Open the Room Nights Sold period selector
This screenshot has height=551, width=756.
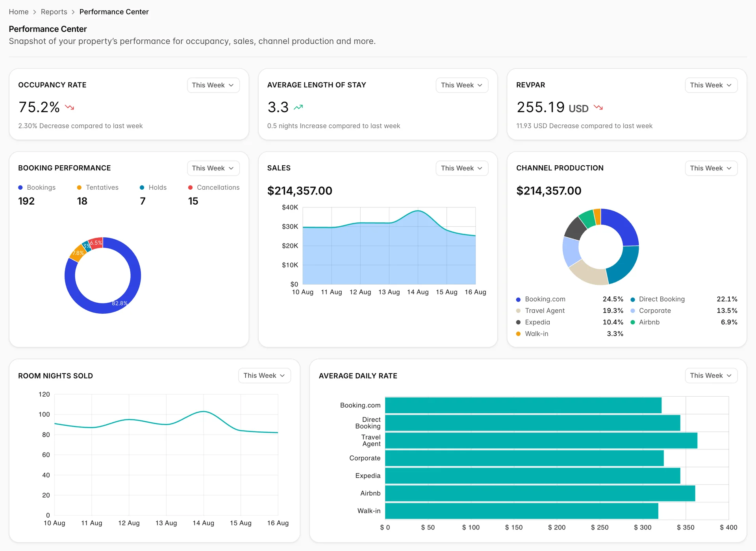pos(265,376)
